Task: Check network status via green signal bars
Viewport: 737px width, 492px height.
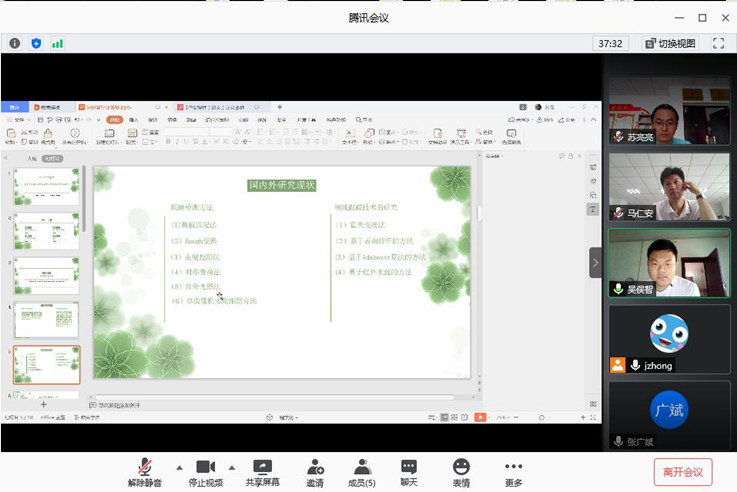Action: click(x=57, y=43)
